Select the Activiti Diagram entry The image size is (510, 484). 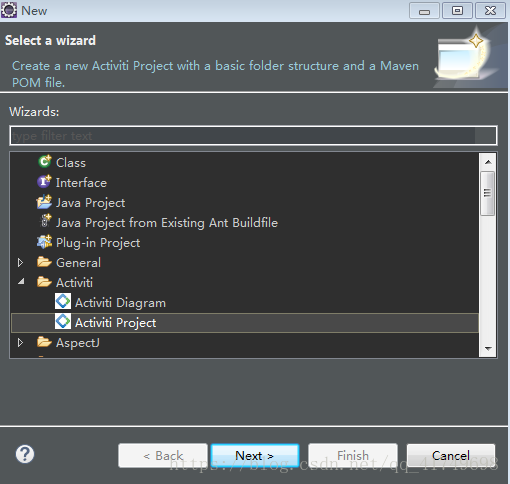(x=120, y=303)
